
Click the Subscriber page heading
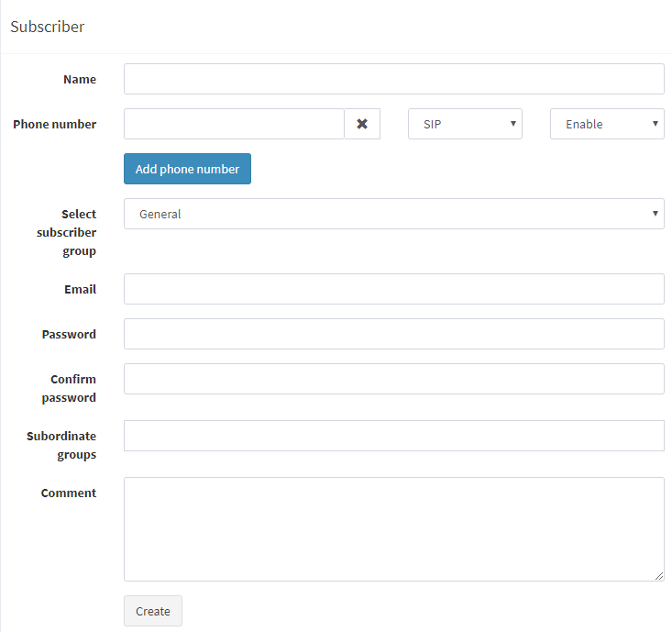[x=48, y=27]
